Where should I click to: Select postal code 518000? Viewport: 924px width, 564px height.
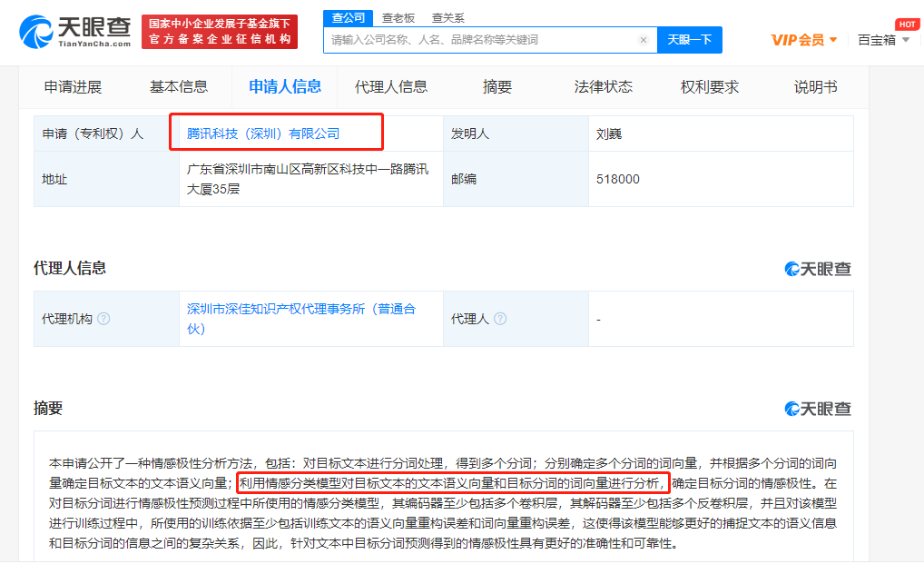click(x=617, y=179)
